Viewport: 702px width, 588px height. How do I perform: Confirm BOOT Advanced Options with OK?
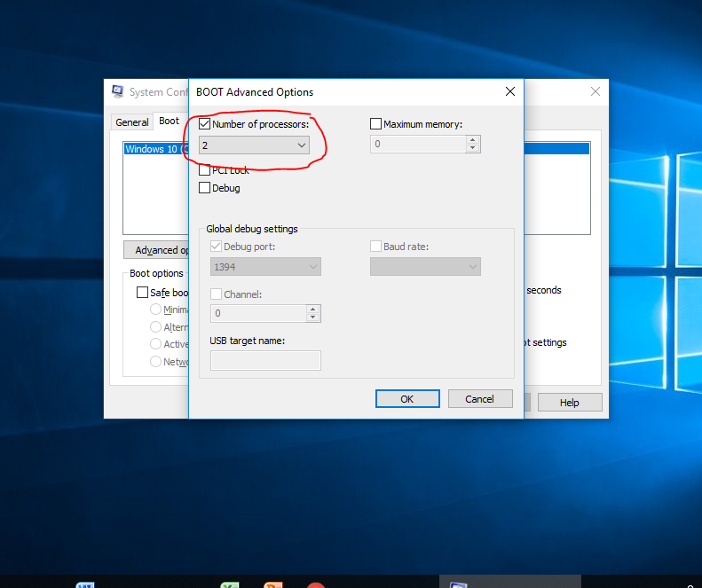[407, 399]
